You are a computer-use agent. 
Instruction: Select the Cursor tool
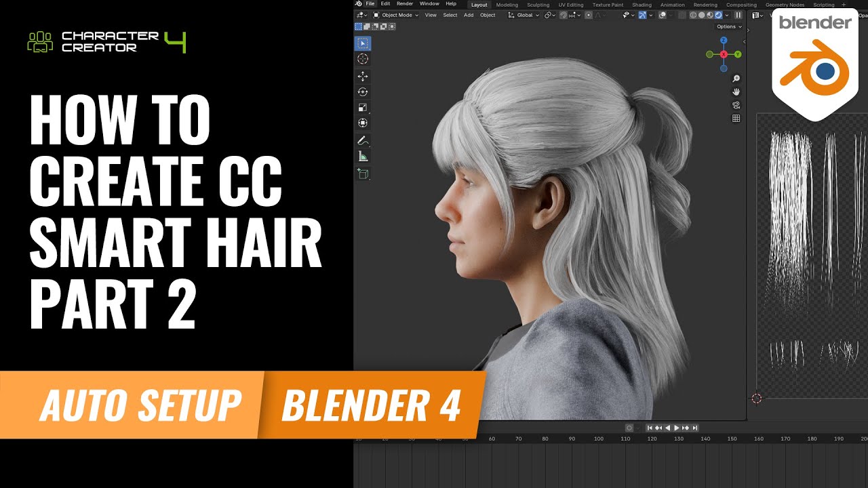point(363,59)
